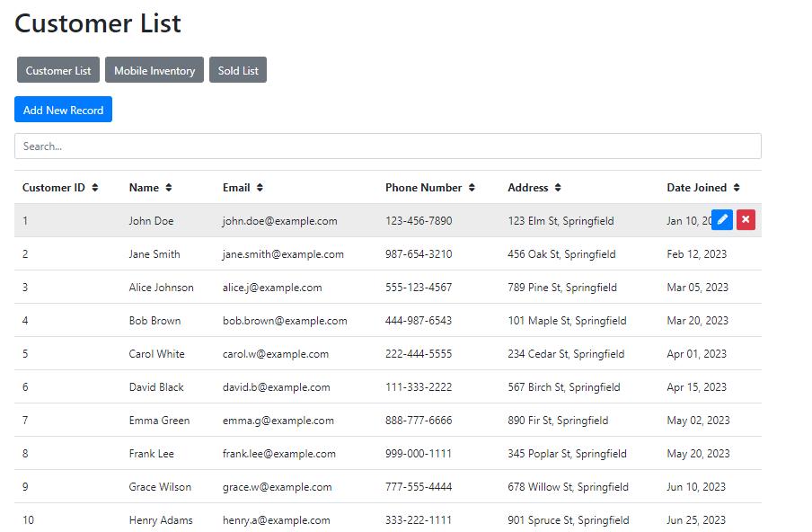Sort the Email column via its arrow icon
This screenshot has width=812, height=532.
tap(260, 188)
